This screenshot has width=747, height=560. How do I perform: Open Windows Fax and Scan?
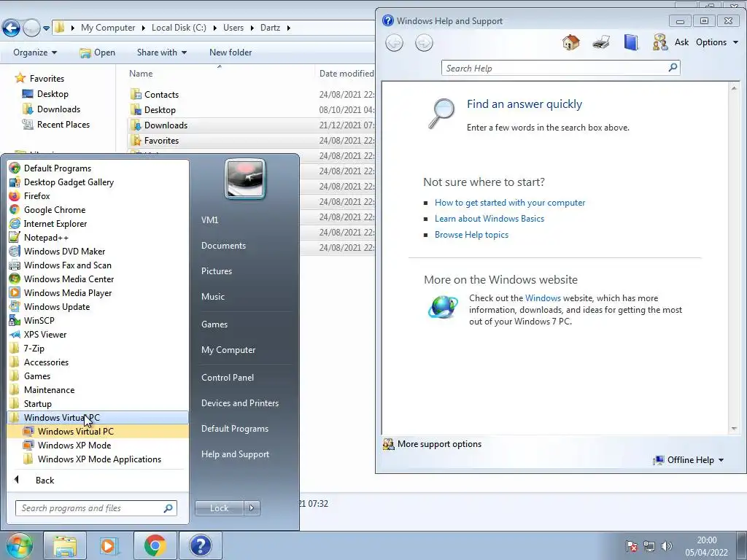point(67,265)
